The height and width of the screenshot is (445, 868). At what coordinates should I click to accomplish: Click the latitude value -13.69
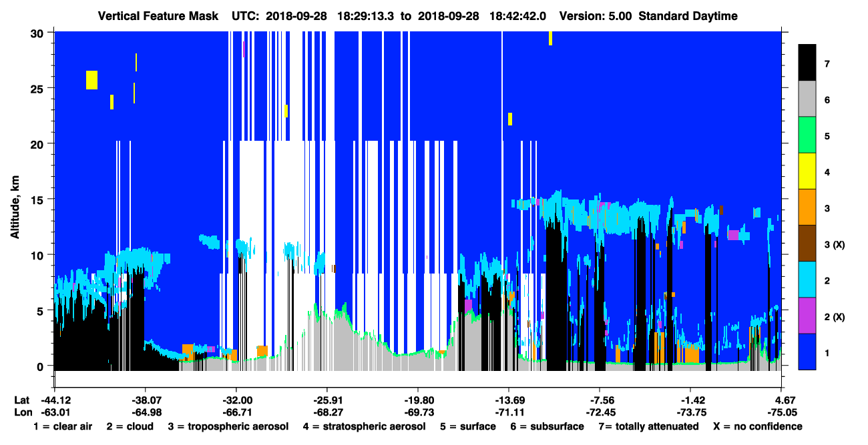(x=509, y=400)
